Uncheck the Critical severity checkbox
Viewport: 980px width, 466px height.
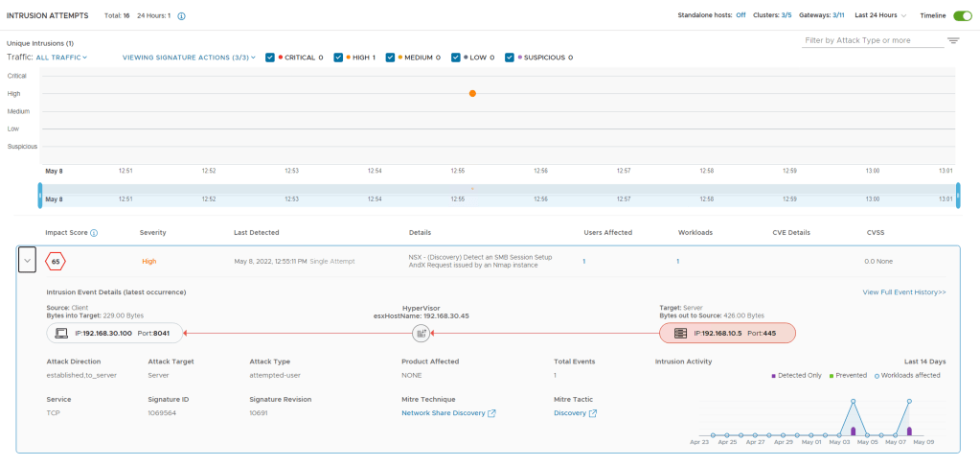[271, 58]
